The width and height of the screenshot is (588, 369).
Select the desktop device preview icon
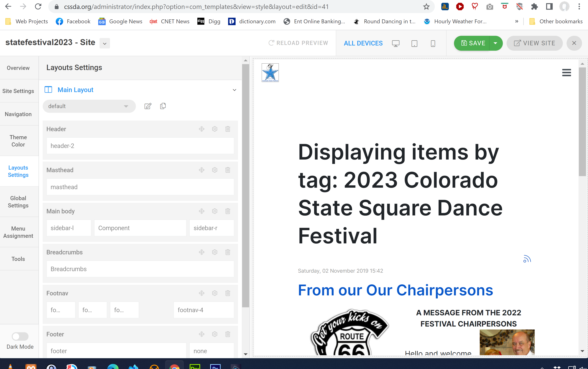point(395,43)
